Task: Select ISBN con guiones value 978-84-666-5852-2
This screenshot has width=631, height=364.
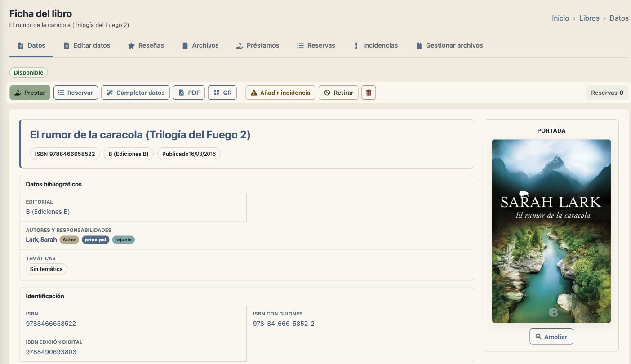Action: (284, 324)
